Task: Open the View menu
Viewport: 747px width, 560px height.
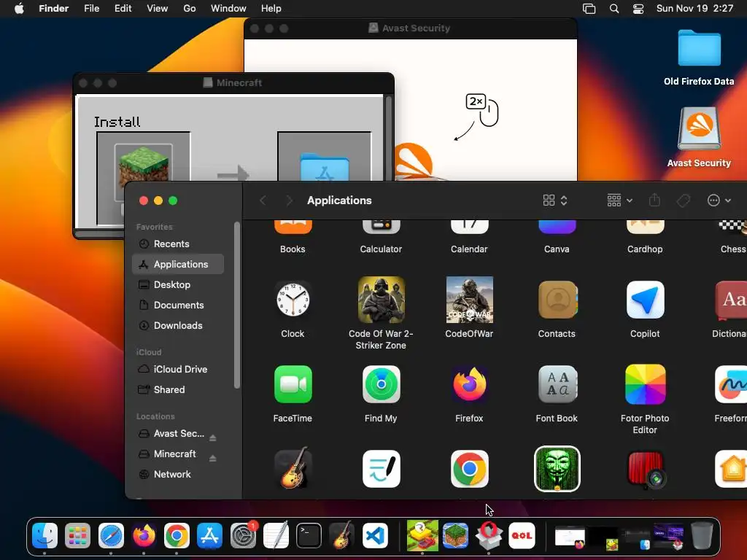Action: click(x=158, y=9)
